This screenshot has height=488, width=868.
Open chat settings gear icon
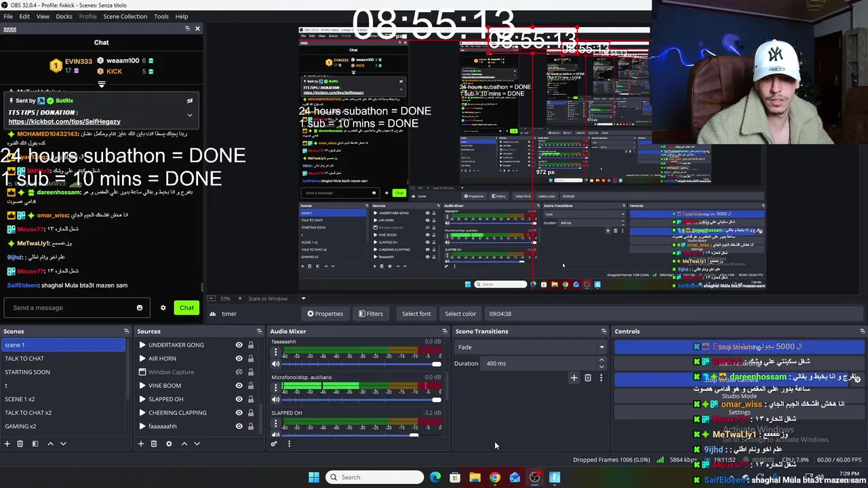point(163,308)
